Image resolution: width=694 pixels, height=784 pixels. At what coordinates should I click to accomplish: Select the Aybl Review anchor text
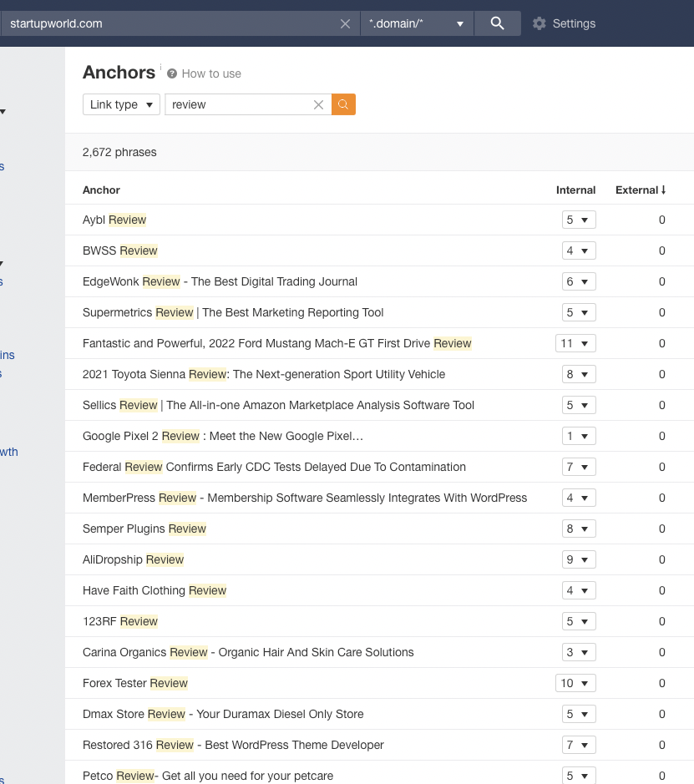pyautogui.click(x=114, y=220)
